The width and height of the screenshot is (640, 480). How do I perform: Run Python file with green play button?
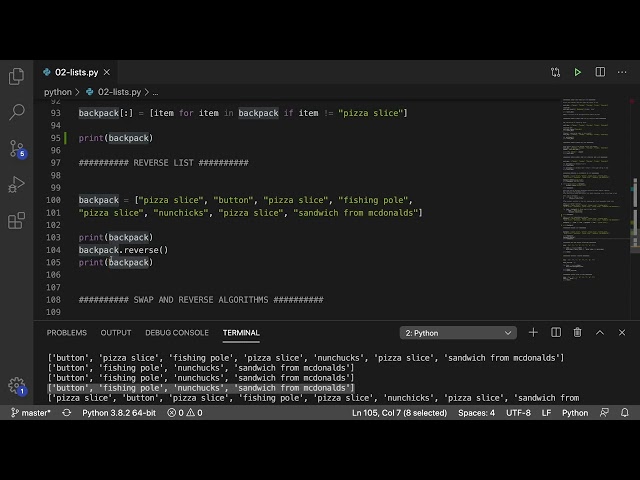coord(578,72)
